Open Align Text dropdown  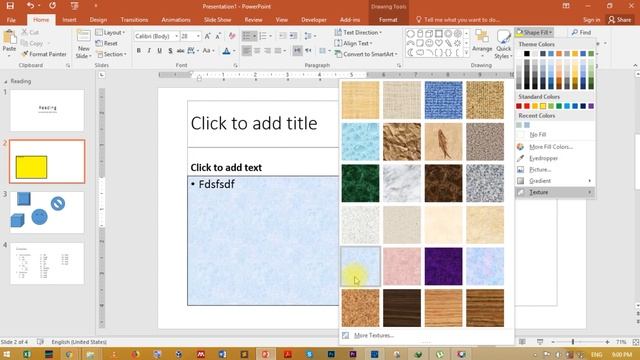coord(353,43)
